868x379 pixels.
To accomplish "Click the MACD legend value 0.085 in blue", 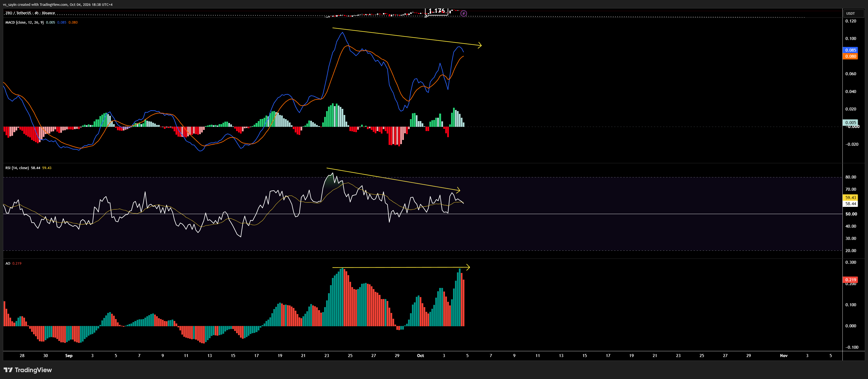I will [x=62, y=22].
